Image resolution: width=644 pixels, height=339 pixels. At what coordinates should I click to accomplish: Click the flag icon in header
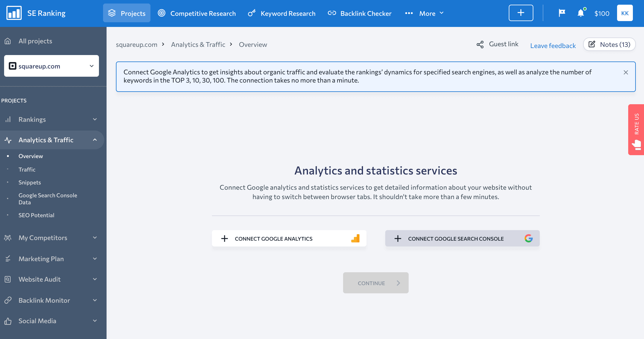tap(562, 13)
